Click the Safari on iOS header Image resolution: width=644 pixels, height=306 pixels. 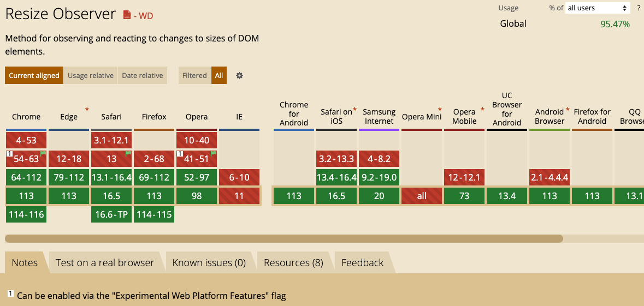[336, 117]
